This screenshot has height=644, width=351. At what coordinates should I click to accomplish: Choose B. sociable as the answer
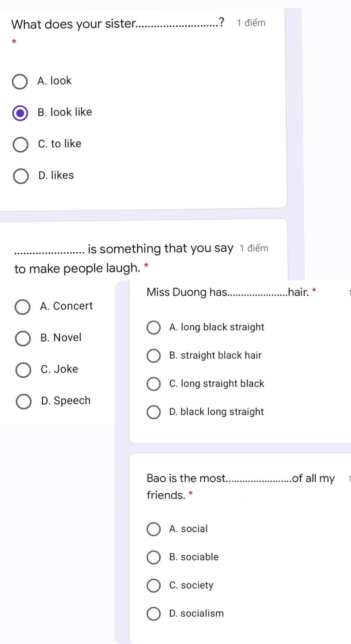click(154, 557)
